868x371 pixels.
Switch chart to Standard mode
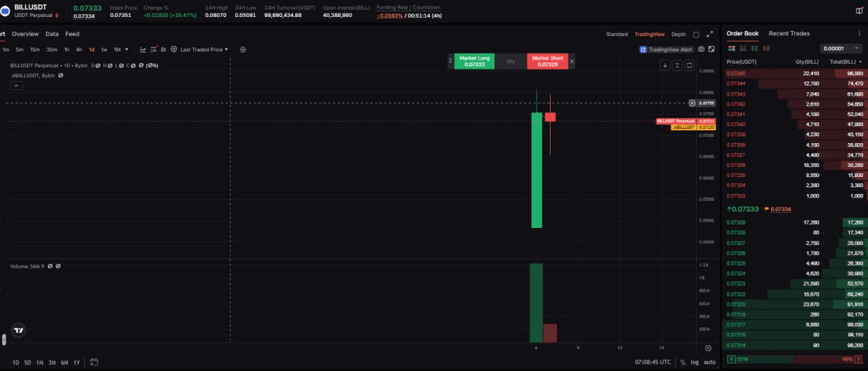pos(617,34)
